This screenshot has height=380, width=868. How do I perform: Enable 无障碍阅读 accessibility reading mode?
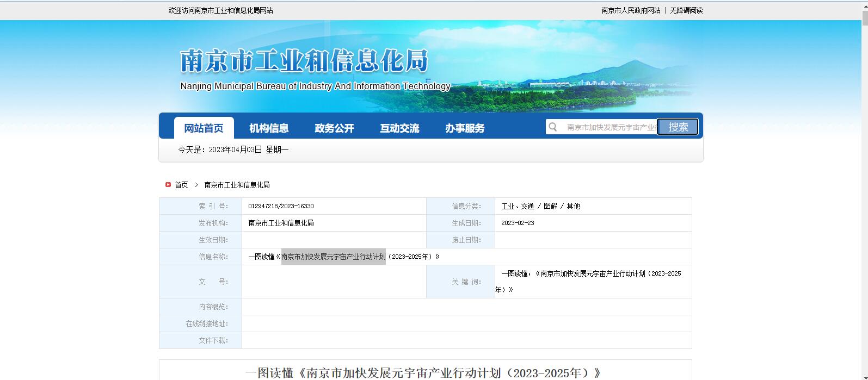(x=686, y=10)
